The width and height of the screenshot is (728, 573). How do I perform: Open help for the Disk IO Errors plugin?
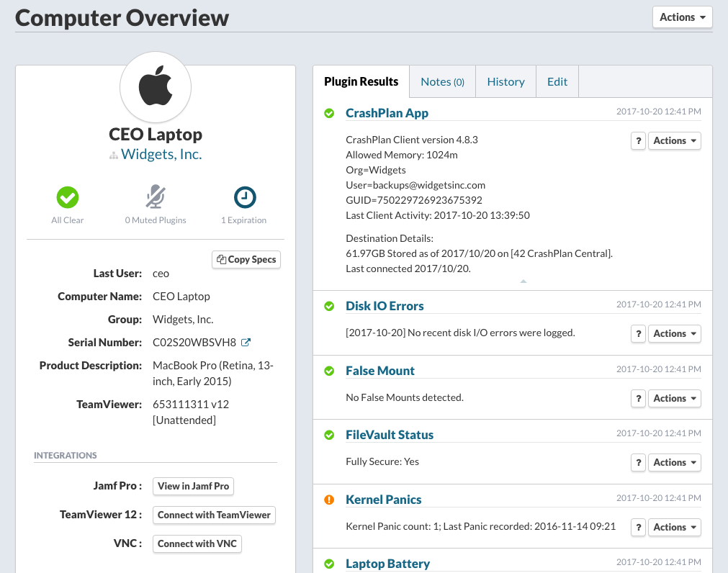click(639, 333)
